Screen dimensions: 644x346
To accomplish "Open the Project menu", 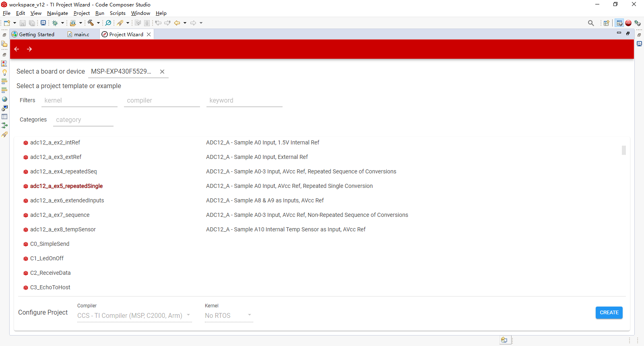I will [x=82, y=13].
